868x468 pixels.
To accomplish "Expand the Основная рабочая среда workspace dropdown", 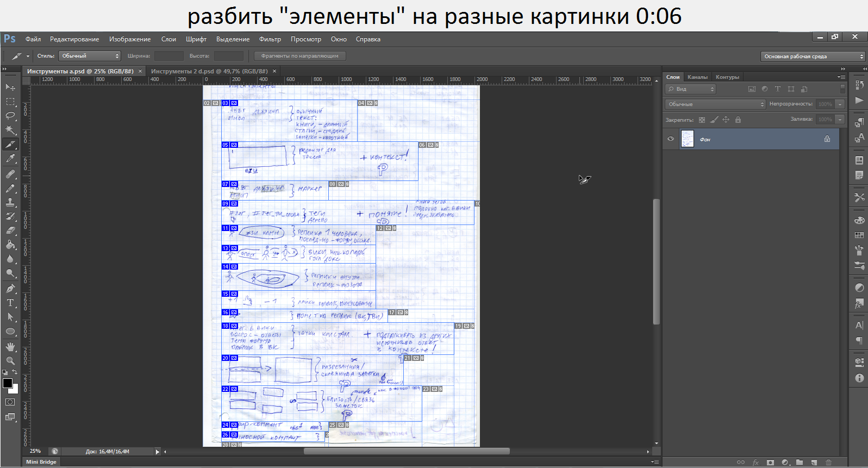I will [x=813, y=57].
